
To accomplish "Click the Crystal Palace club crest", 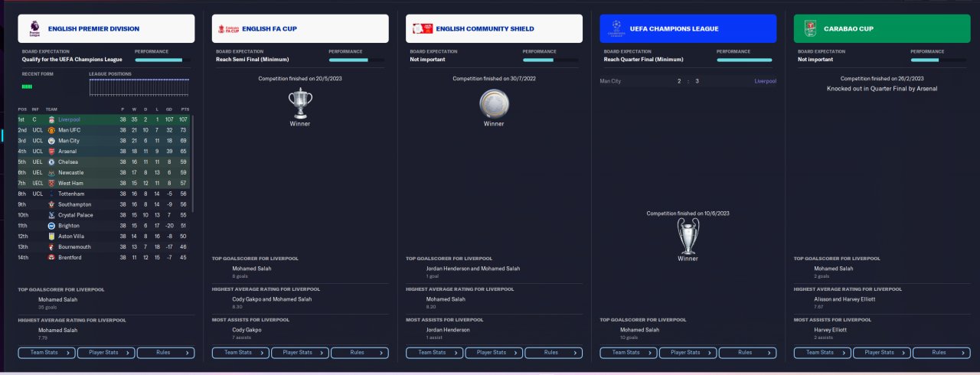I will click(51, 215).
